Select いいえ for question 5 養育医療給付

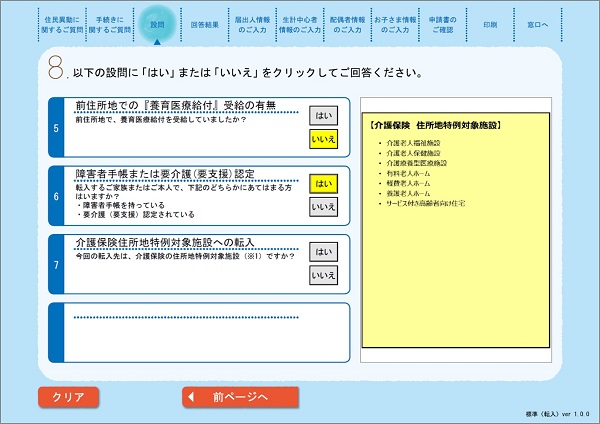[323, 139]
